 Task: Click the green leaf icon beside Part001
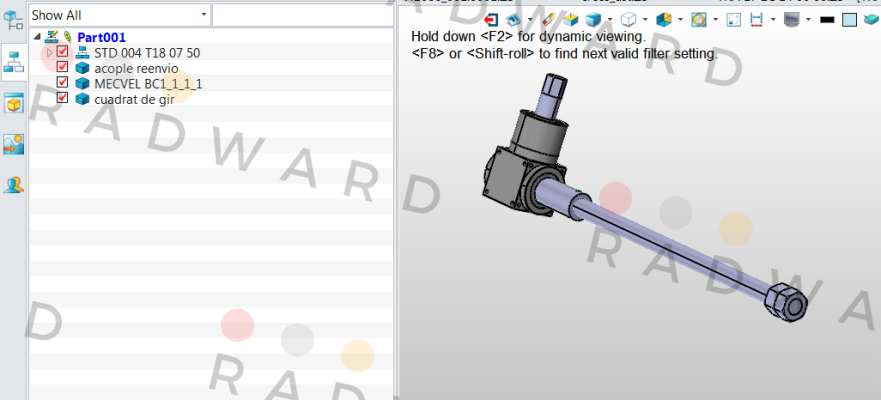(68, 37)
